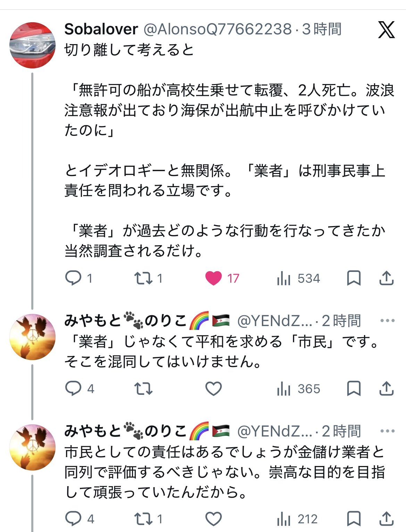Open the @AlonsoQ77662238 handle

click(217, 29)
